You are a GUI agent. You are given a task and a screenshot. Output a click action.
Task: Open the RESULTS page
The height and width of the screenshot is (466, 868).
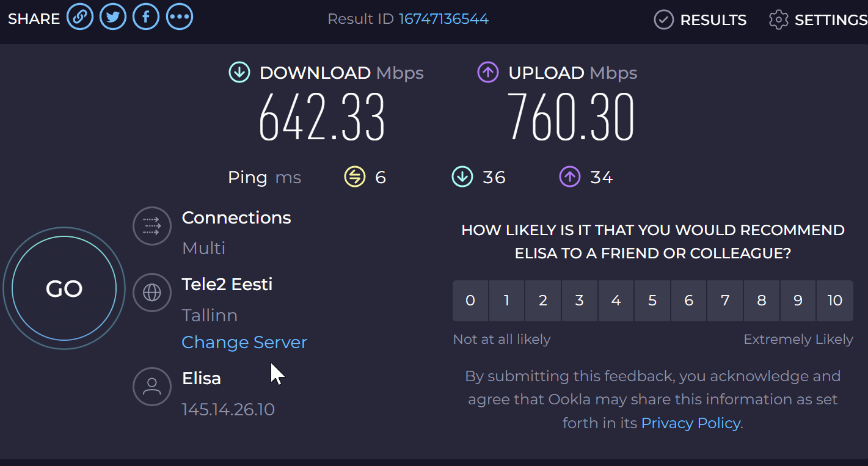700,20
